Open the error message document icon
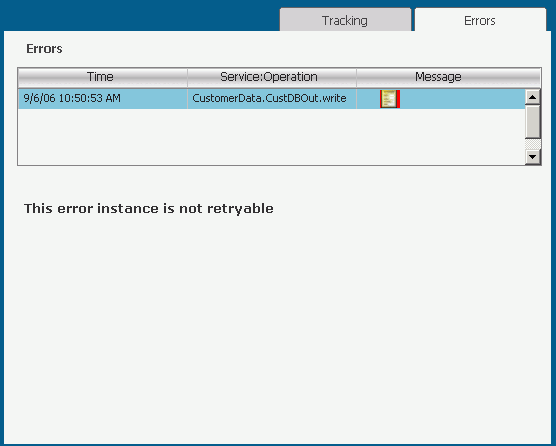The width and height of the screenshot is (556, 446). click(x=390, y=99)
